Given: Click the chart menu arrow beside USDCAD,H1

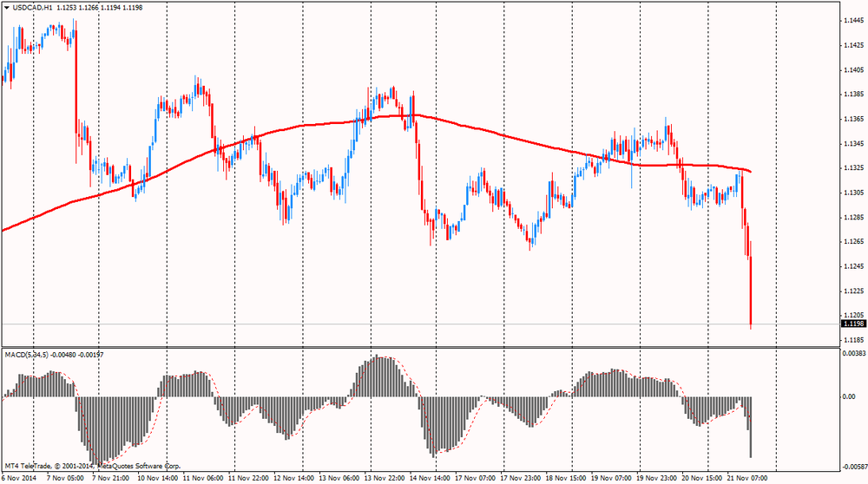Looking at the screenshot, I should click(x=7, y=8).
